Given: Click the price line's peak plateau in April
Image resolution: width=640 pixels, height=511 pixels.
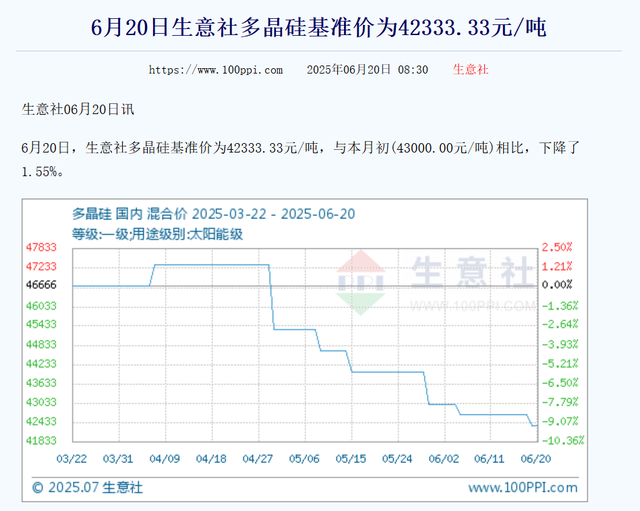Looking at the screenshot, I should [x=211, y=265].
